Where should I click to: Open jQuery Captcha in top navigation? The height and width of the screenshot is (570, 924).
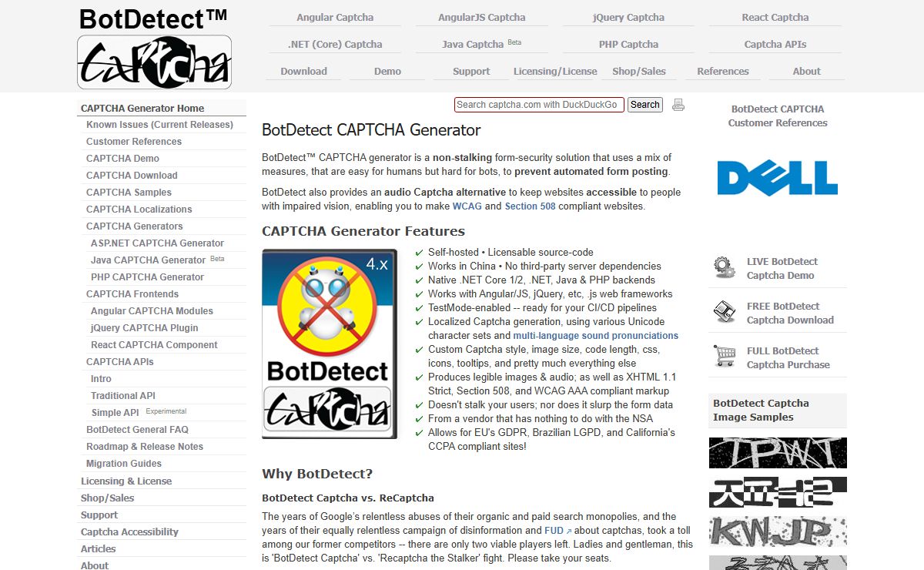coord(629,17)
